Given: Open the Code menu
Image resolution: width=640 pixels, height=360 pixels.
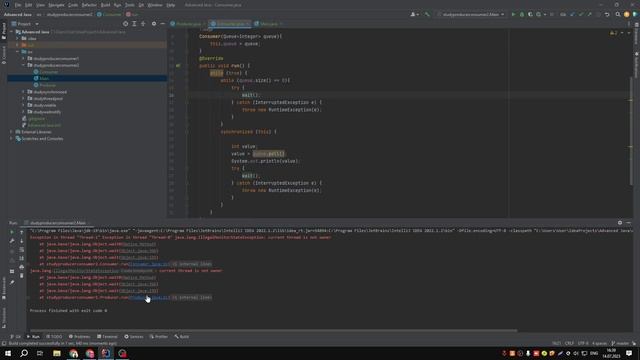Looking at the screenshot, I should tap(73, 5).
